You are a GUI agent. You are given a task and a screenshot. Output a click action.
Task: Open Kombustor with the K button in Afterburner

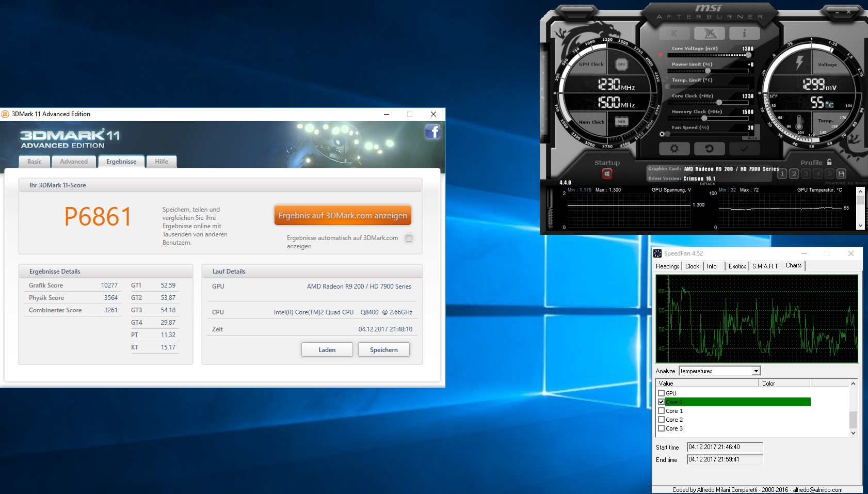pyautogui.click(x=674, y=34)
